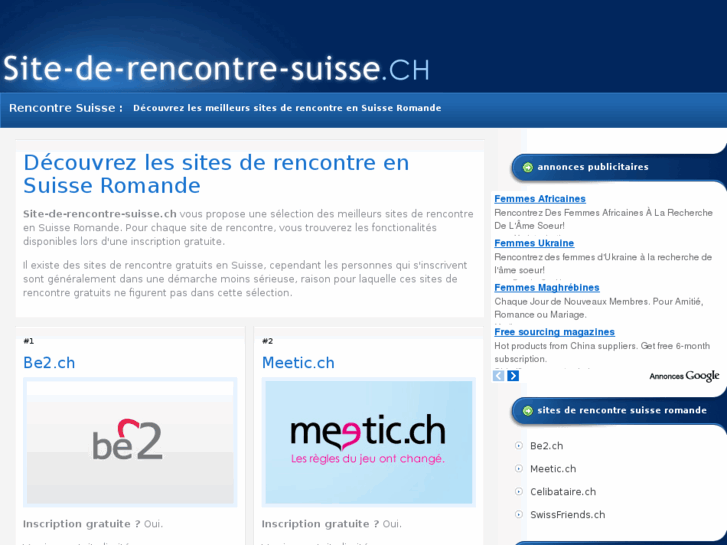727x545 pixels.
Task: Click the meetic.ch logo thumbnail
Action: [369, 442]
